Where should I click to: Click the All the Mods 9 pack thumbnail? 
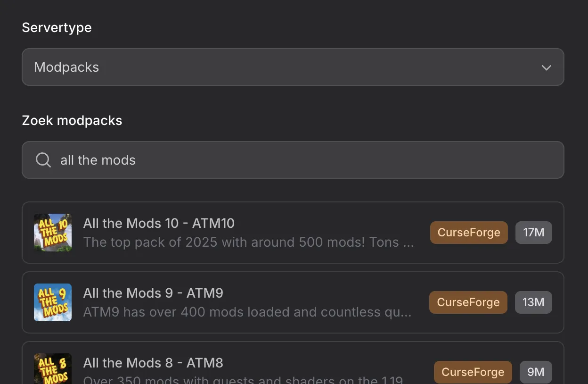53,302
